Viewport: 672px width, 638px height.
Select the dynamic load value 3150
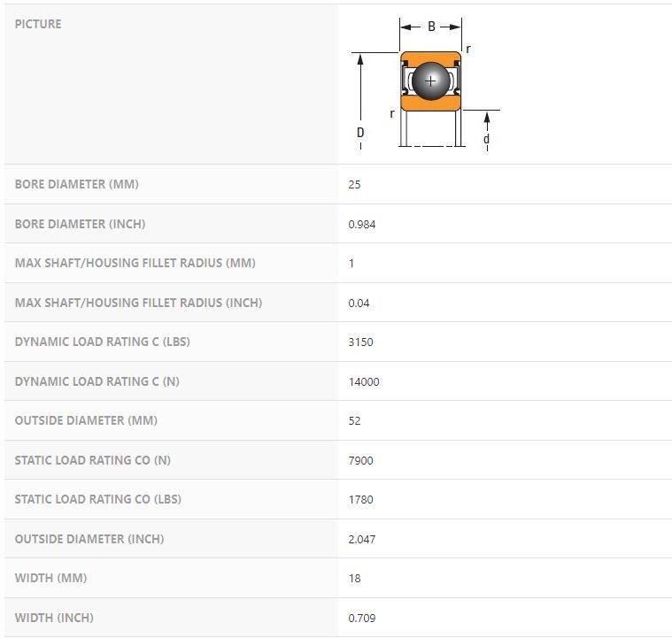361,342
